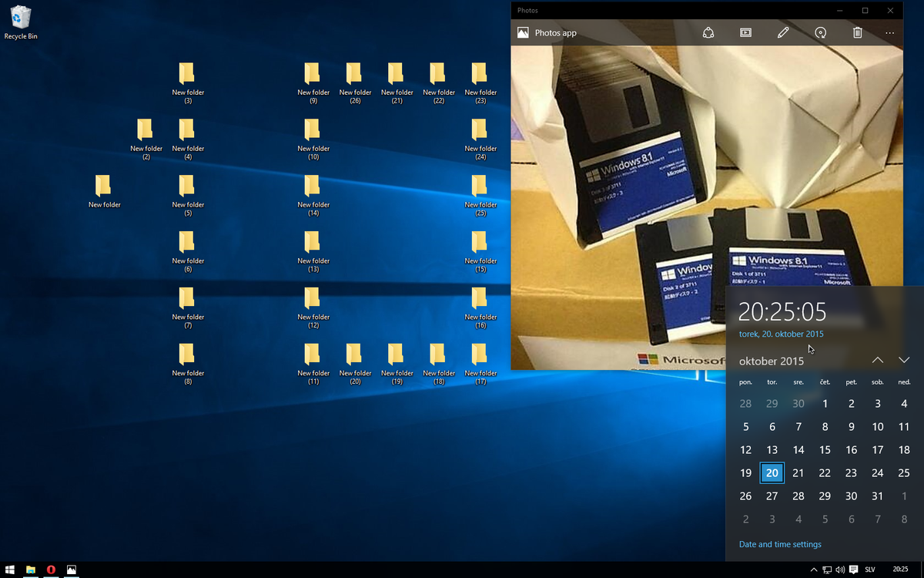
Task: Select the New folder (17) icon
Action: [x=480, y=365]
